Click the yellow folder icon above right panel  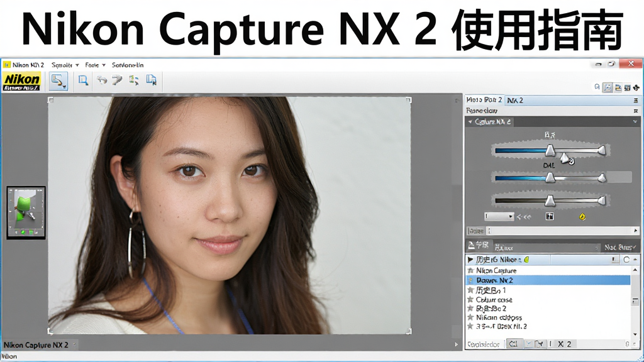coord(618,88)
